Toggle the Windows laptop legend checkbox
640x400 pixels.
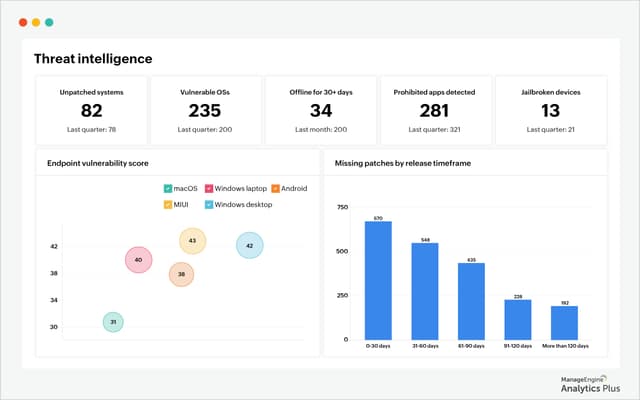click(x=209, y=189)
